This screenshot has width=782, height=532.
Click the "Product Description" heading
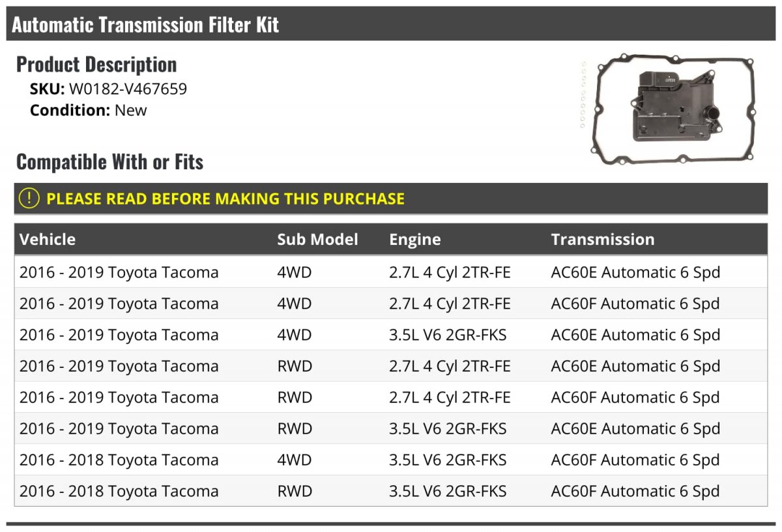pos(96,64)
